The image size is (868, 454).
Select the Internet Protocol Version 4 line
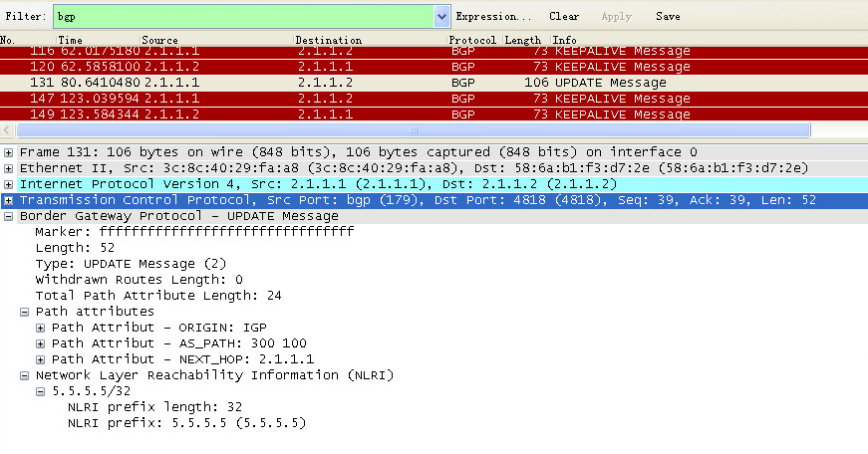[318, 184]
